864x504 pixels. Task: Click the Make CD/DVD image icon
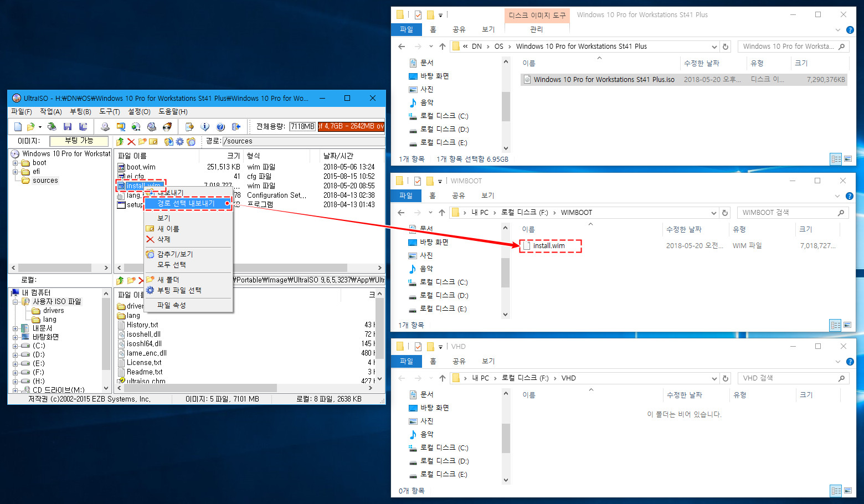pos(105,127)
